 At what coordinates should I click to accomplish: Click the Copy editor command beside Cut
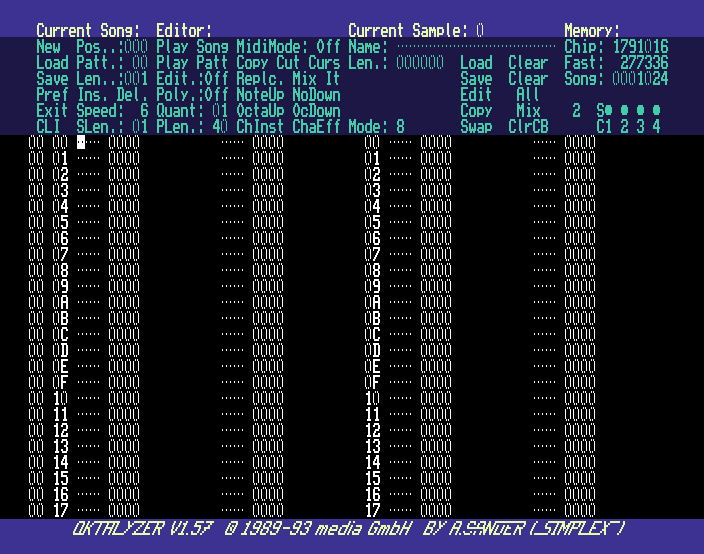point(252,63)
